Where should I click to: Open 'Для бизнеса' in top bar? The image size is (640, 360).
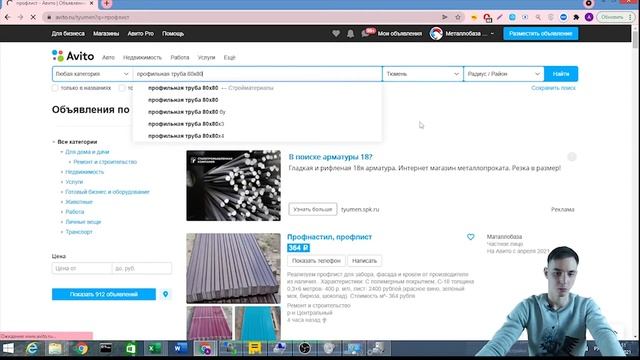(x=68, y=33)
